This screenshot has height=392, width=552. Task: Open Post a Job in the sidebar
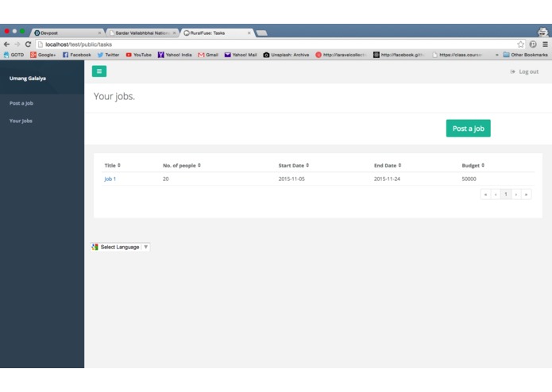pos(21,103)
